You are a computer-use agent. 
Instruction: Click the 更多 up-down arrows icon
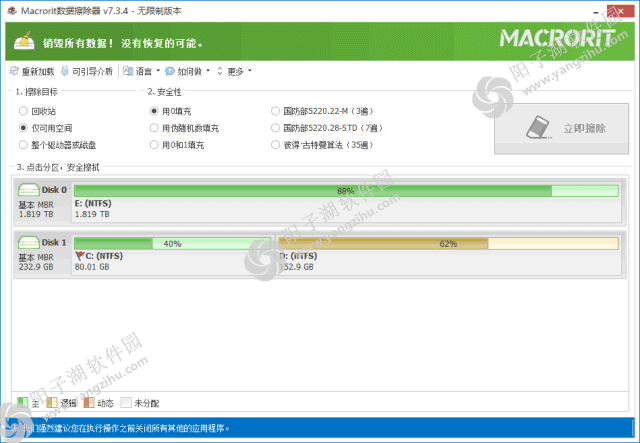[220, 71]
